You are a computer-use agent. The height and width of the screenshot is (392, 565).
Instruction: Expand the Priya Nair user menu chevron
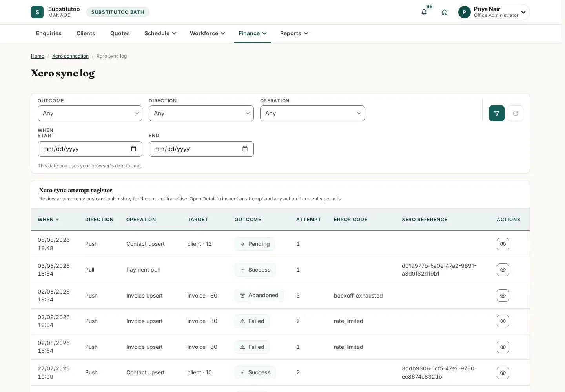point(523,12)
